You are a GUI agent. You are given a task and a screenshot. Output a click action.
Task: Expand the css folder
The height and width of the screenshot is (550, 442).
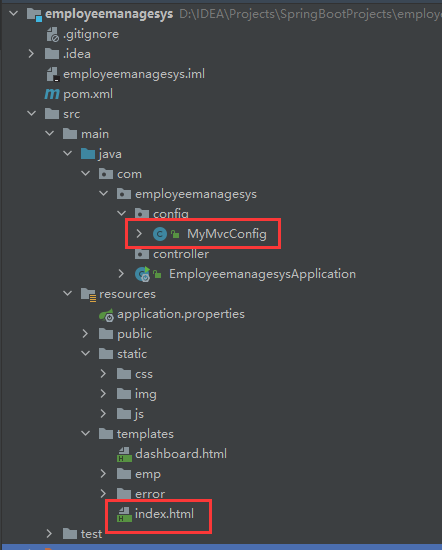[x=103, y=374]
